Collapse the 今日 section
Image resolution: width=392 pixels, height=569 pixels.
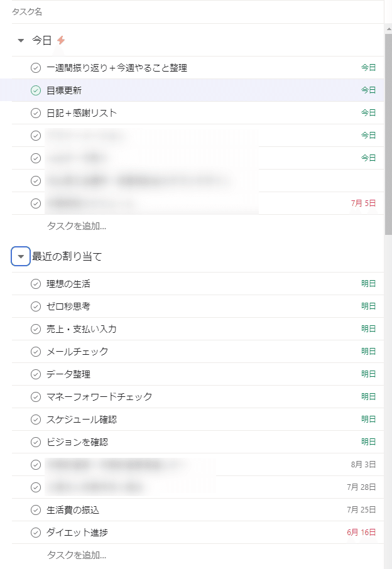[21, 40]
